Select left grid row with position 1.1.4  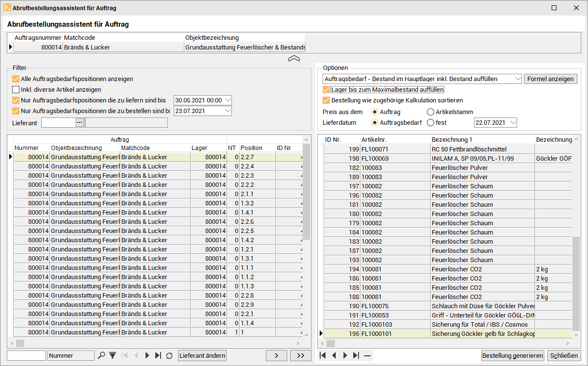pos(158,323)
